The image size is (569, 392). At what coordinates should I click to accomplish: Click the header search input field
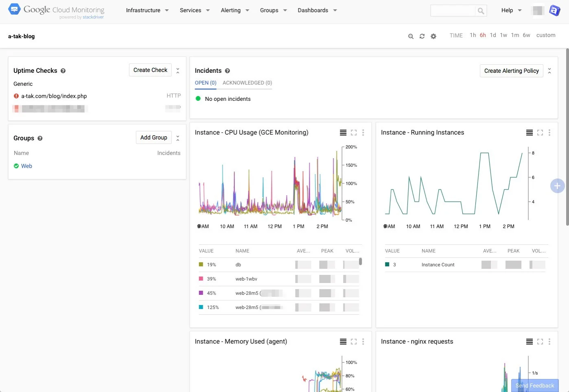(x=453, y=11)
